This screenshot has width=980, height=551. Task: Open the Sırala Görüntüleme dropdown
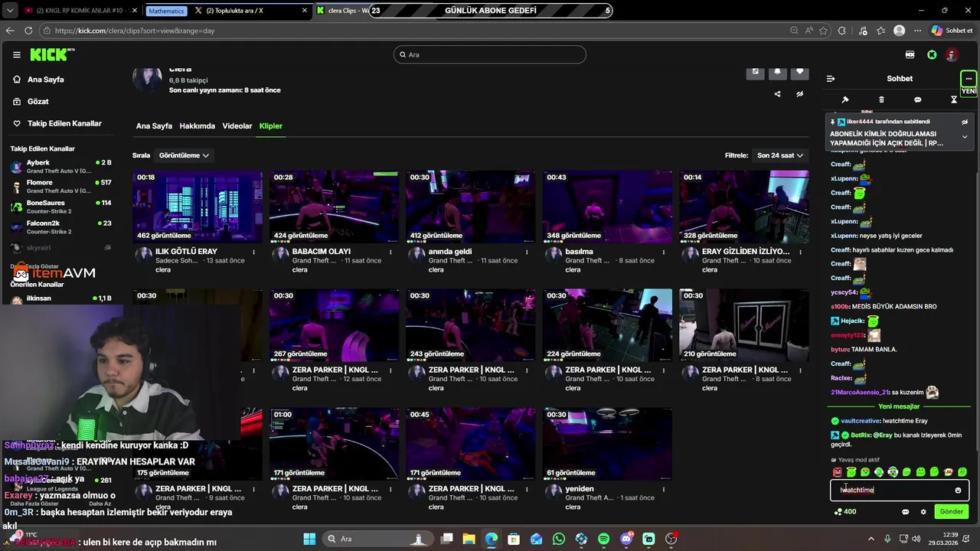184,155
